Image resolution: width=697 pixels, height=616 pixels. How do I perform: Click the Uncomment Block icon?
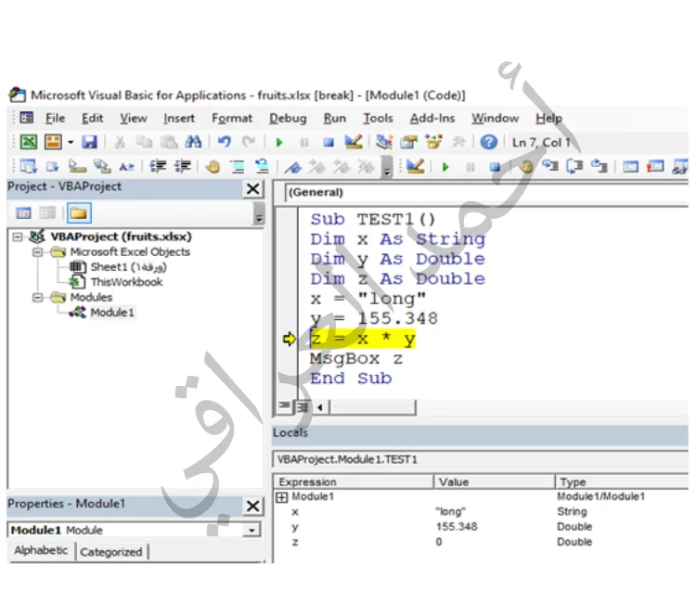click(x=263, y=167)
